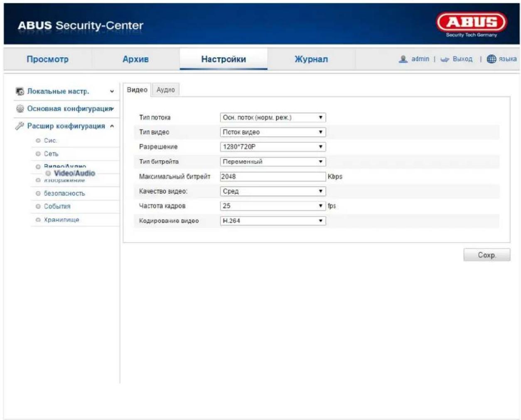
Task: Click the Тип потока field label
Action: click(155, 117)
